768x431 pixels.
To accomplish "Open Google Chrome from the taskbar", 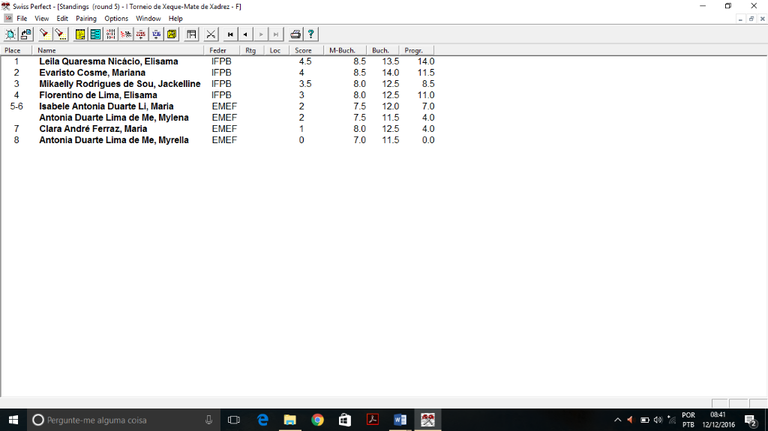I will pyautogui.click(x=317, y=420).
